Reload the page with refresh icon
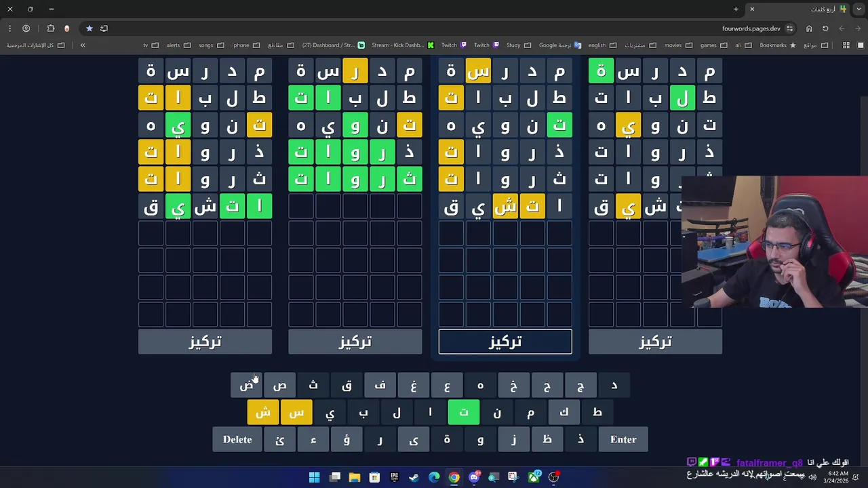Image resolution: width=868 pixels, height=488 pixels. click(x=825, y=28)
